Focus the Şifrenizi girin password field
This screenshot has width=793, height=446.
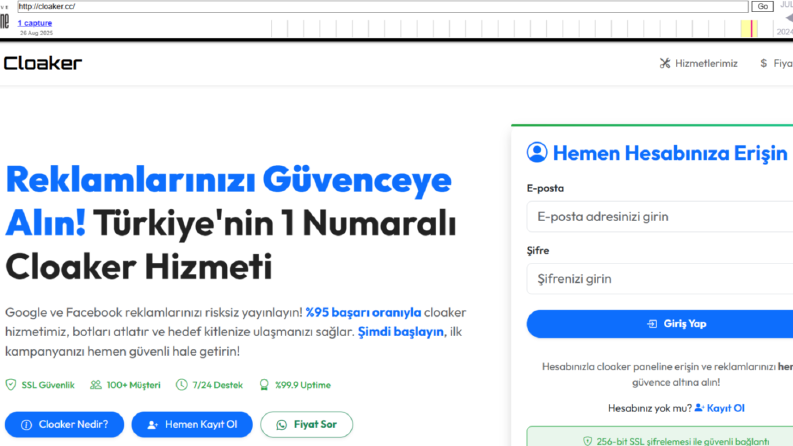(x=659, y=279)
